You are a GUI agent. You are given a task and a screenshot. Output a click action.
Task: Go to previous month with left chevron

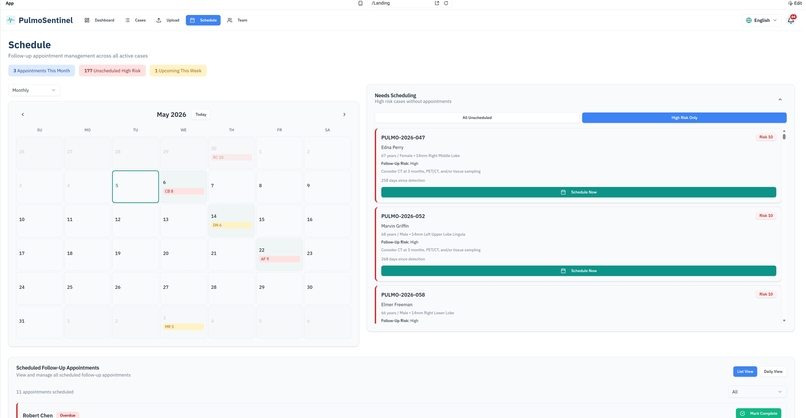(23, 114)
